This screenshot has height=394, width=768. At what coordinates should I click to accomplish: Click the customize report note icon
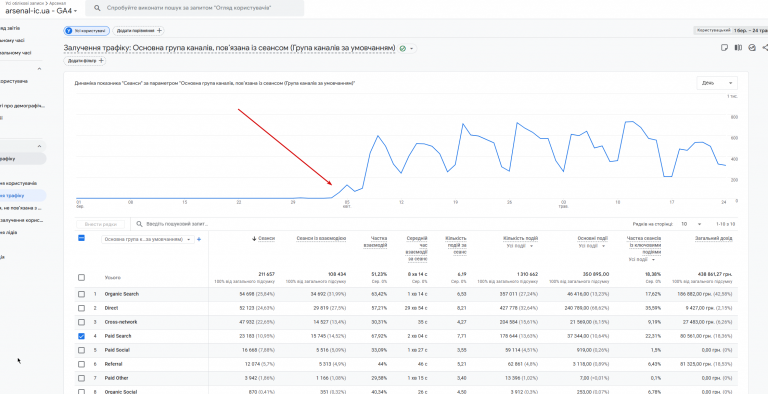pyautogui.click(x=724, y=48)
